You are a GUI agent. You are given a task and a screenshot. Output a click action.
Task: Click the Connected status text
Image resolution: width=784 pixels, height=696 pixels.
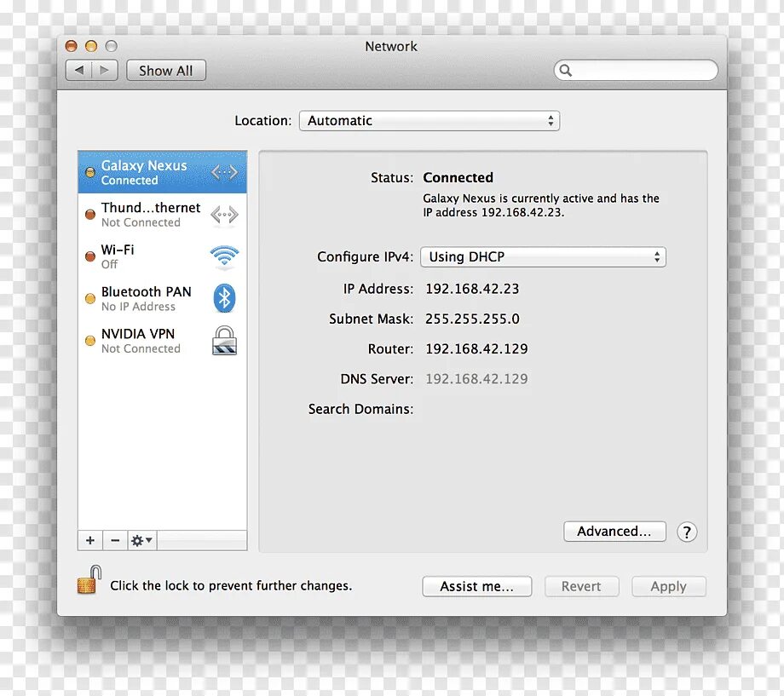tap(458, 177)
